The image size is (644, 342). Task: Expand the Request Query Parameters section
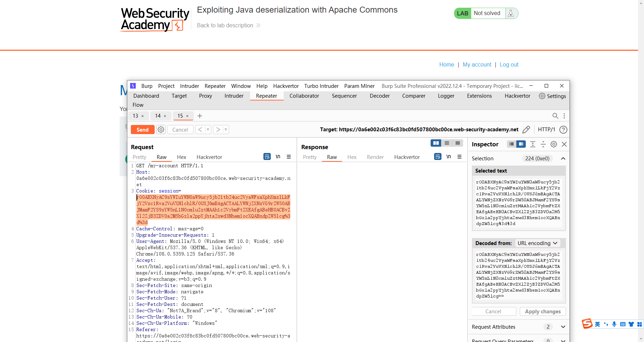(x=563, y=340)
